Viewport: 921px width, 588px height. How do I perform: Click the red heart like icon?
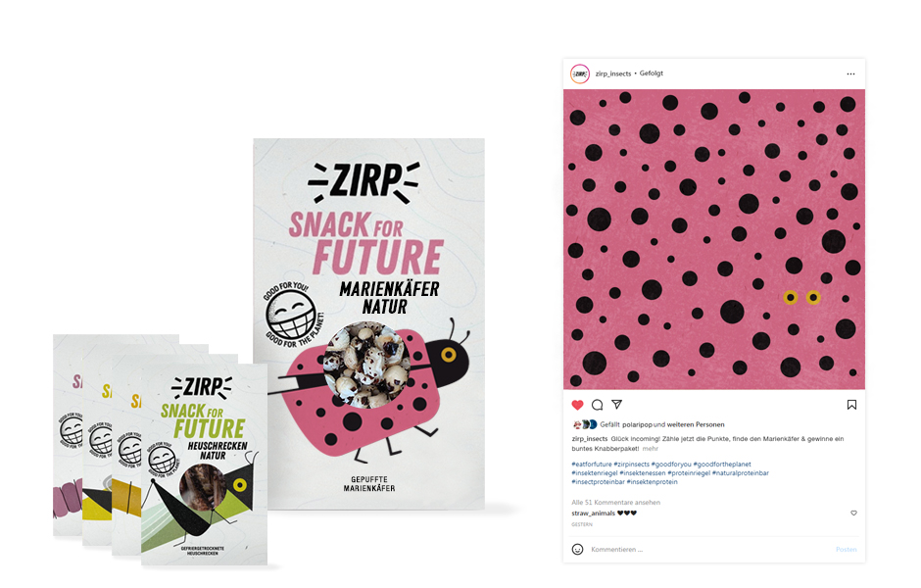pyautogui.click(x=577, y=405)
